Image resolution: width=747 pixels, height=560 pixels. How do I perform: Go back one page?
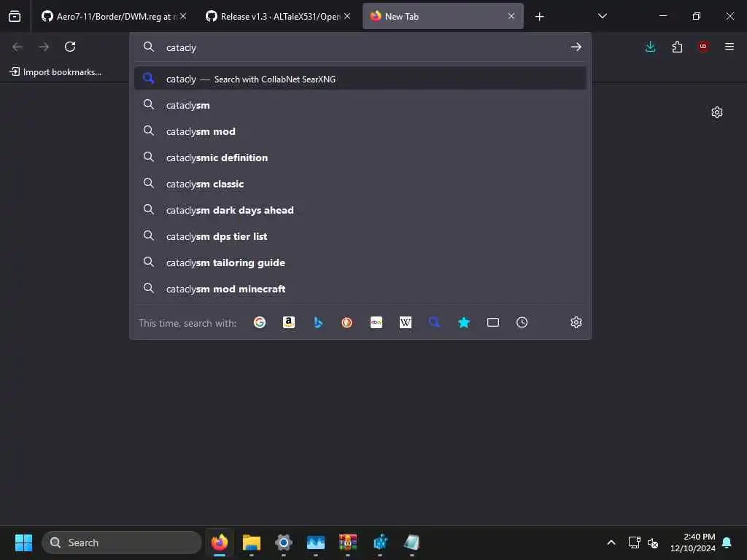pos(18,47)
